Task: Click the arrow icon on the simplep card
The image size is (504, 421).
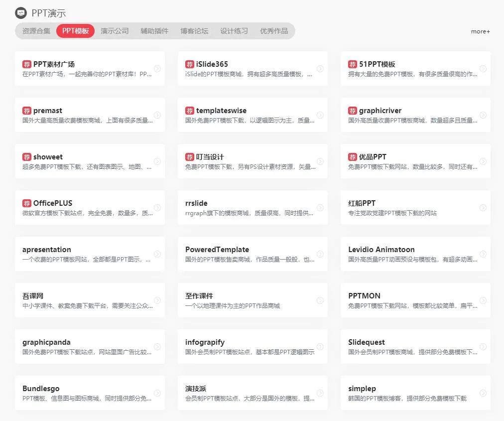Action: 483,393
